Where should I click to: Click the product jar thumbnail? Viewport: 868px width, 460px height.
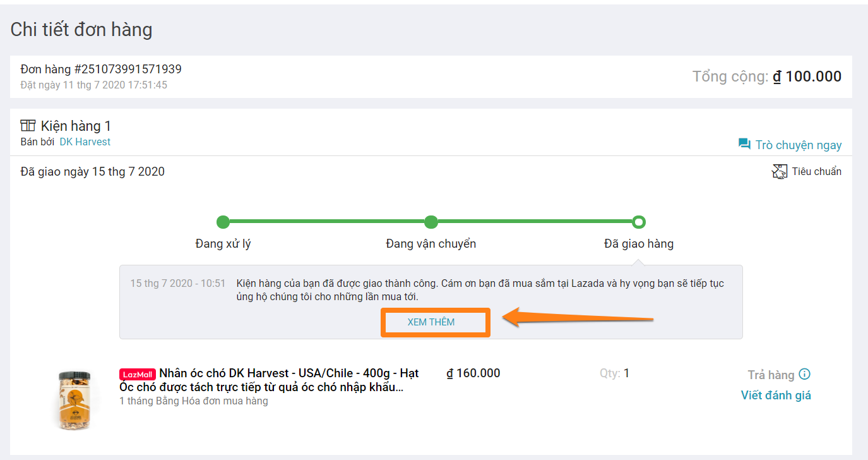tap(76, 398)
